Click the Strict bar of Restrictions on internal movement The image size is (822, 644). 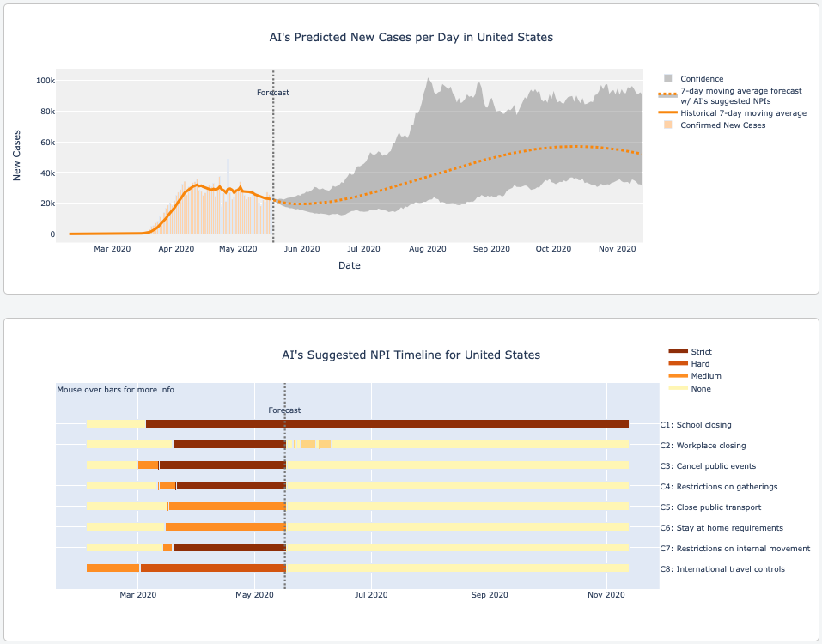coord(228,548)
